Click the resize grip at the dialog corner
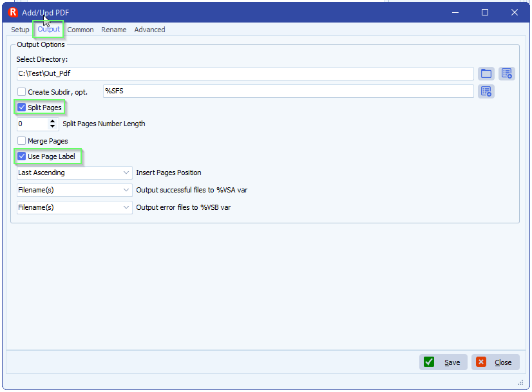The image size is (532, 392). click(520, 382)
